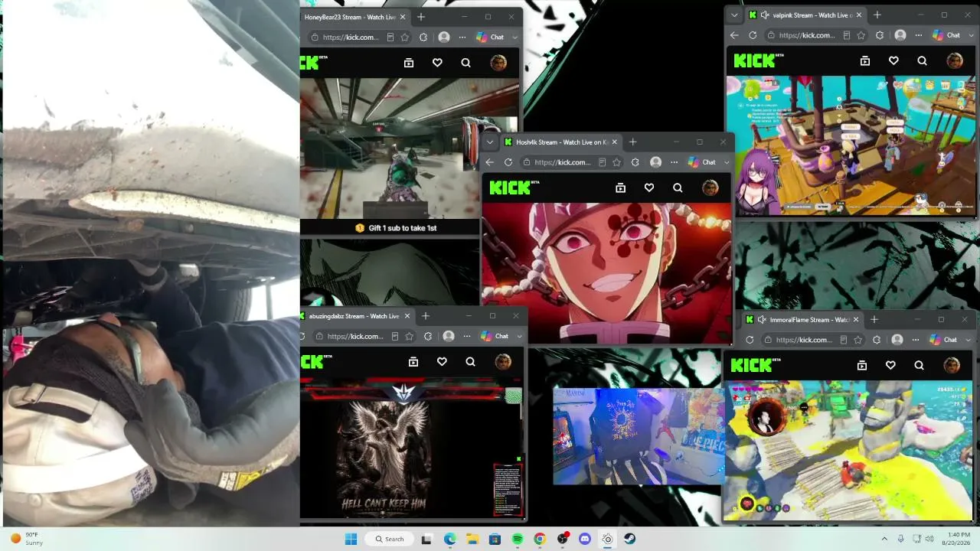This screenshot has height=551, width=980.
Task: Click the taskbar Search box
Action: coord(389,539)
